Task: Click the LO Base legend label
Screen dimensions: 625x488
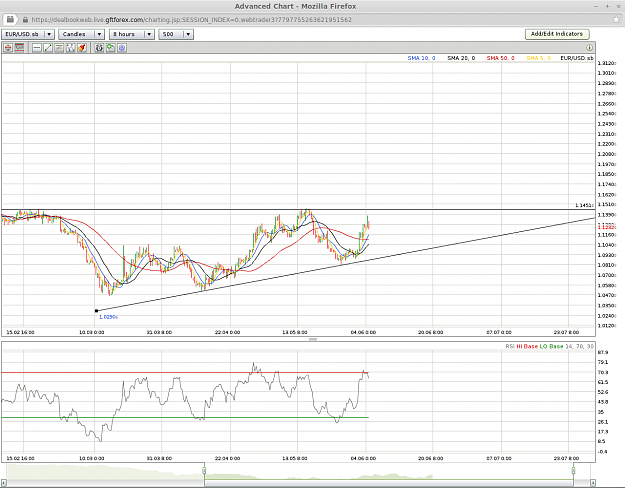Action: tap(551, 346)
